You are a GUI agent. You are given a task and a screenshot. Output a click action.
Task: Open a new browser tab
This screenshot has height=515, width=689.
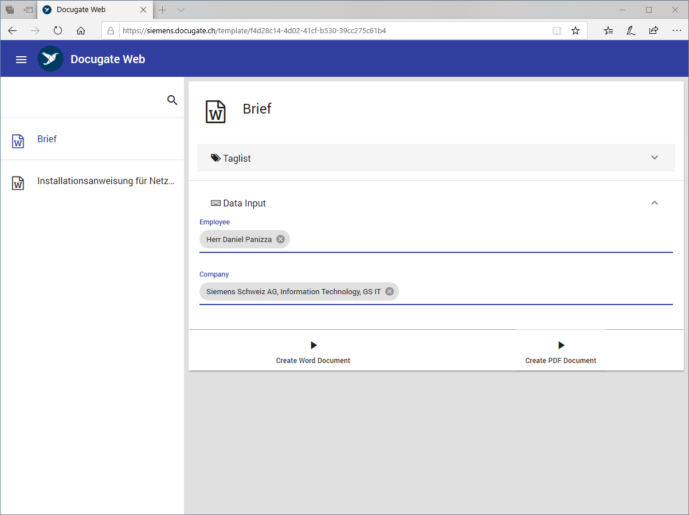pyautogui.click(x=163, y=10)
